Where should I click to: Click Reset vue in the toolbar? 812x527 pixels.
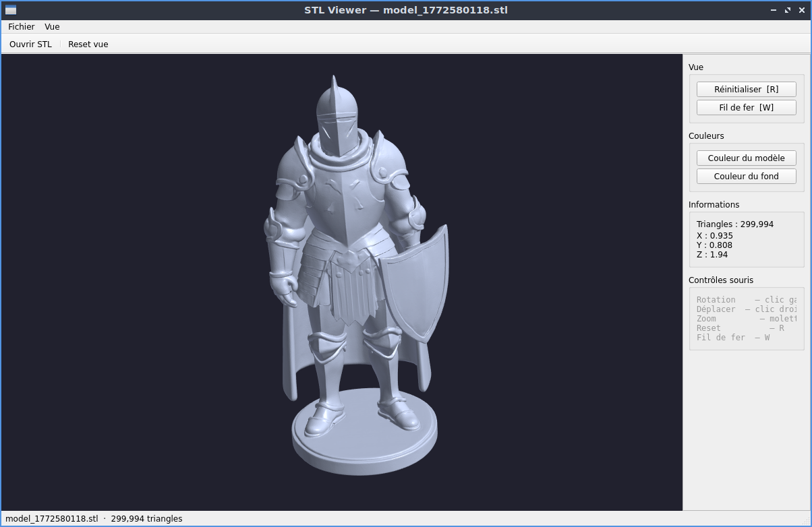coord(88,44)
